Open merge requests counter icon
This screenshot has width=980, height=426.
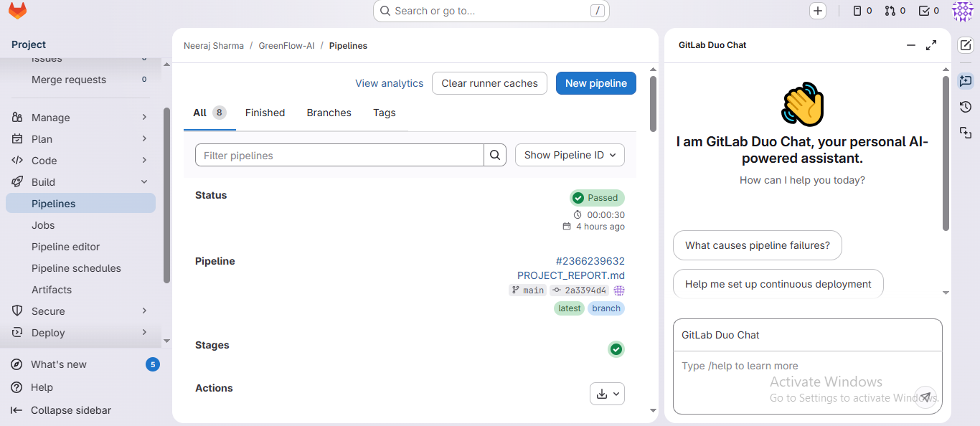click(x=895, y=11)
